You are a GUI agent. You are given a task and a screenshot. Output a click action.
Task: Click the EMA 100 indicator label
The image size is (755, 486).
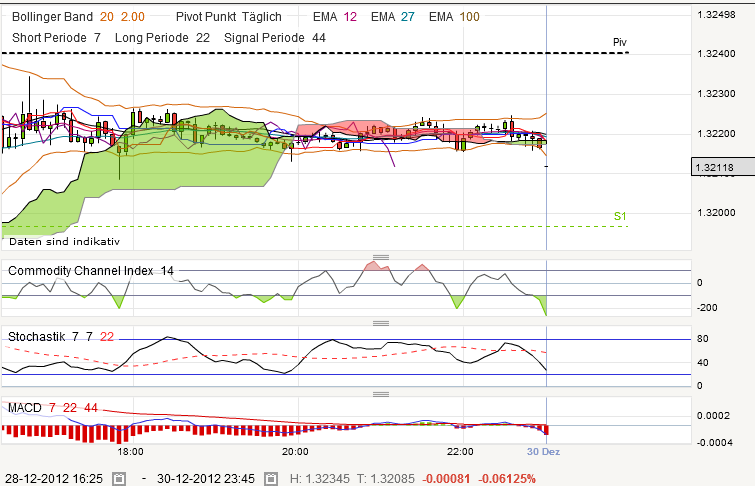455,17
